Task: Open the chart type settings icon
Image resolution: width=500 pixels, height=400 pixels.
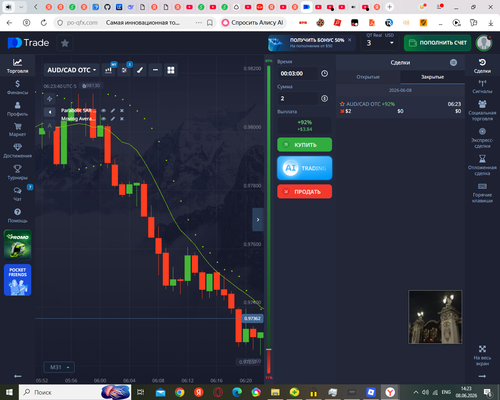Action: [x=108, y=70]
